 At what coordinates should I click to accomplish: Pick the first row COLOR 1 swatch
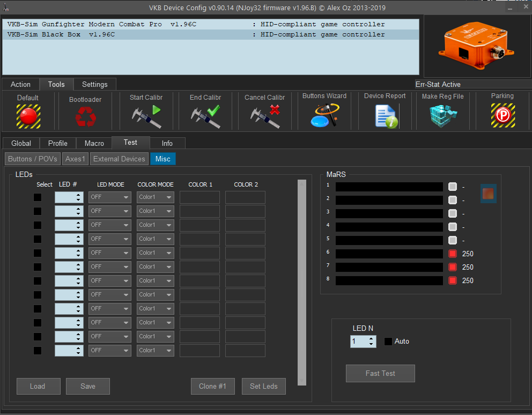point(199,197)
